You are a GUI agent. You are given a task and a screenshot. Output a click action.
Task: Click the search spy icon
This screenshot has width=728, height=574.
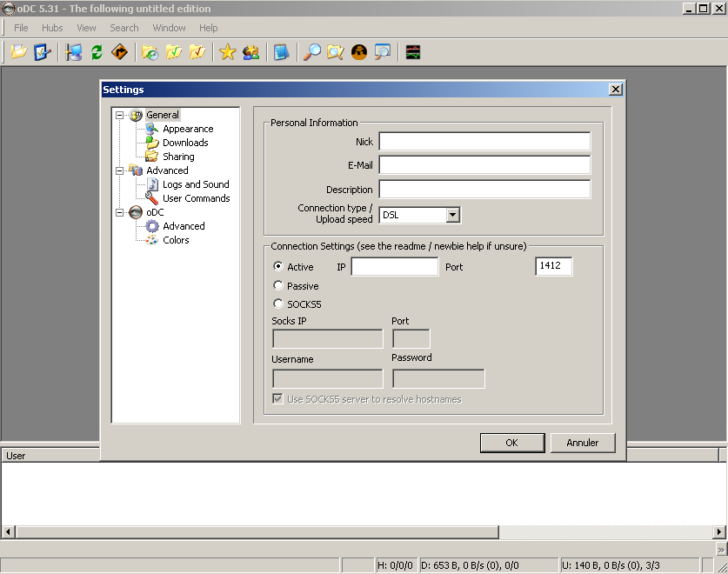click(359, 51)
